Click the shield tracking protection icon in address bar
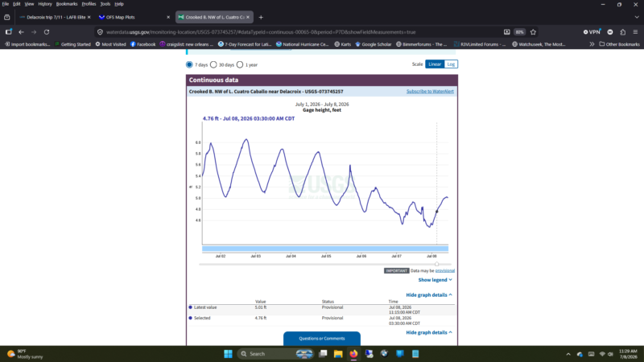 click(x=100, y=32)
